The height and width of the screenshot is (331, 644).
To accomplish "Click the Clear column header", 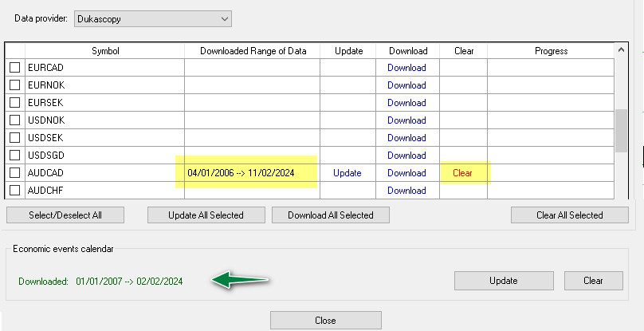I will [463, 50].
